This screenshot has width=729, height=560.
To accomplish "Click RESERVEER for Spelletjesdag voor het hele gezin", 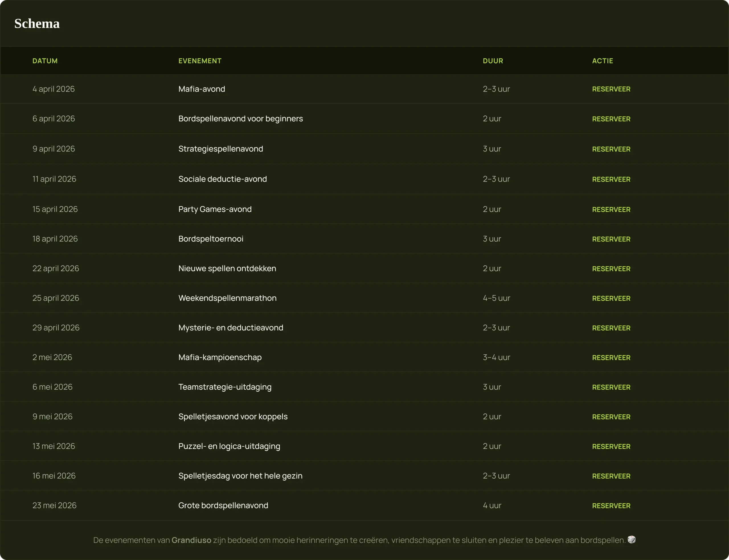I will [611, 476].
